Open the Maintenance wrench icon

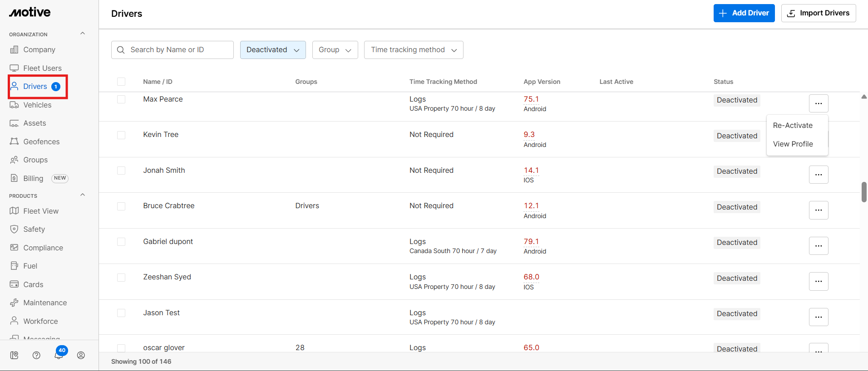click(x=14, y=303)
